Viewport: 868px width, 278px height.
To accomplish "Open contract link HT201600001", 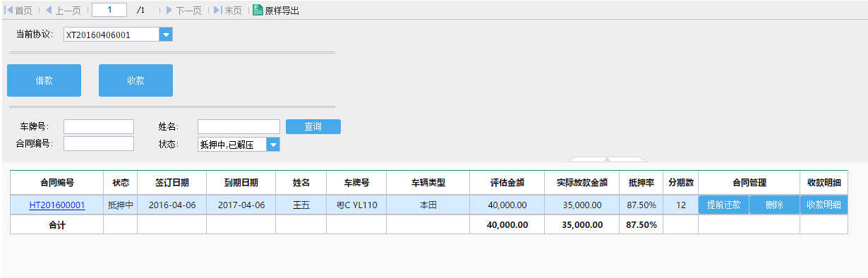I will [x=57, y=205].
